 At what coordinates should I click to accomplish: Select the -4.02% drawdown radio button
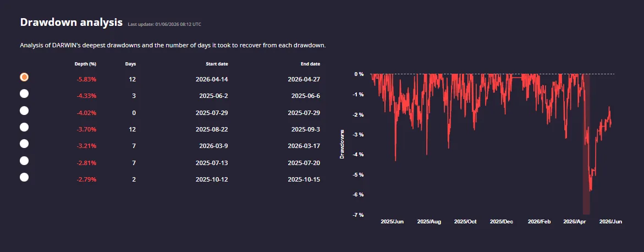point(24,111)
